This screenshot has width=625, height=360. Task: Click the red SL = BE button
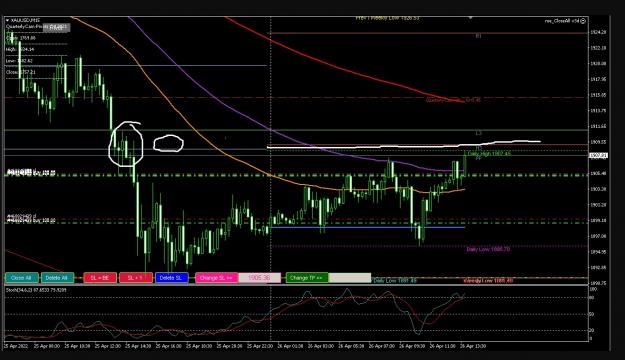click(100, 277)
